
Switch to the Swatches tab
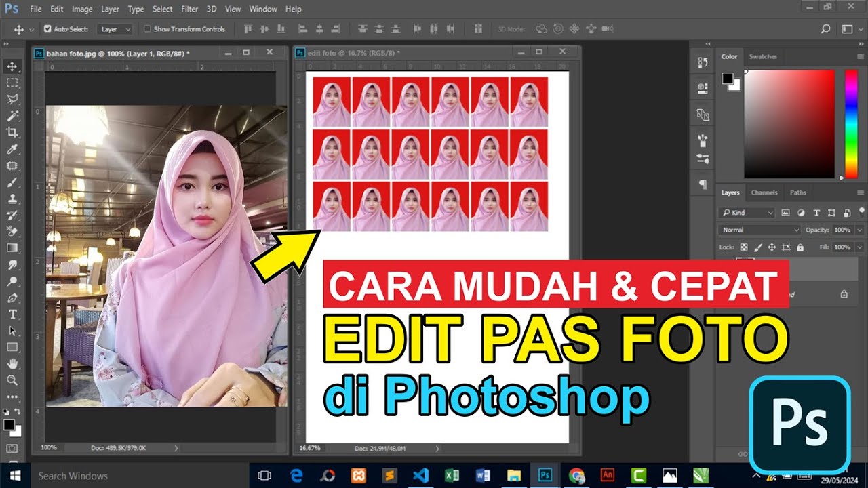tap(763, 57)
